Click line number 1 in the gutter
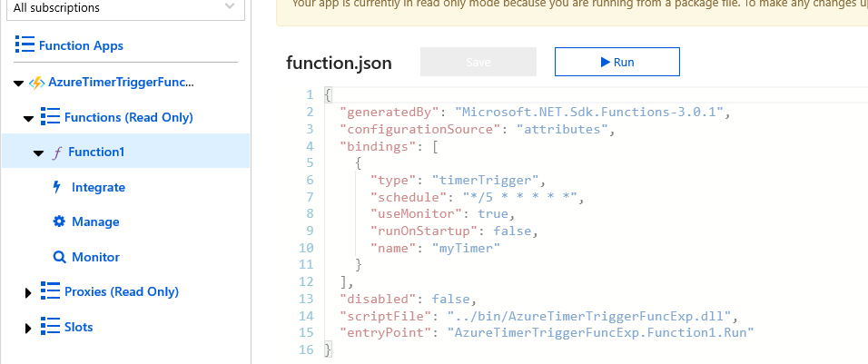This screenshot has width=868, height=364. [x=310, y=95]
